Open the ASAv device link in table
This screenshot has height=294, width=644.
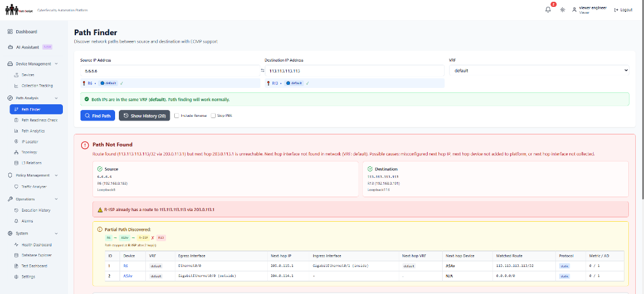click(128, 276)
